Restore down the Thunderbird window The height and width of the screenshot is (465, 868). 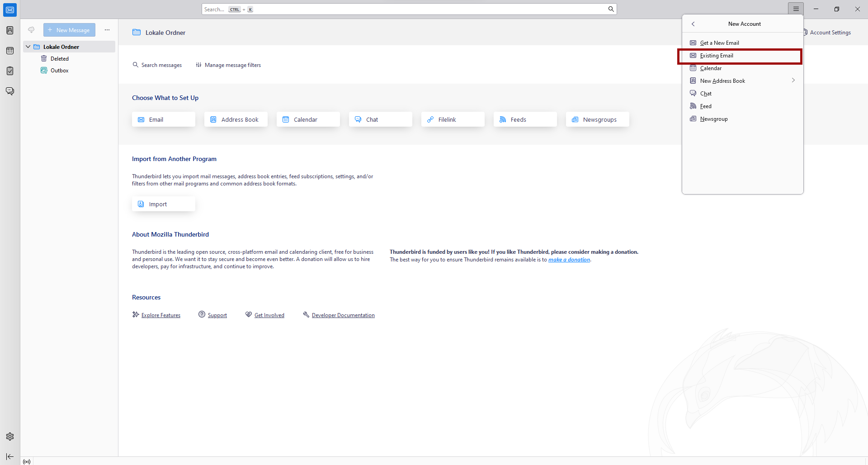(x=837, y=9)
